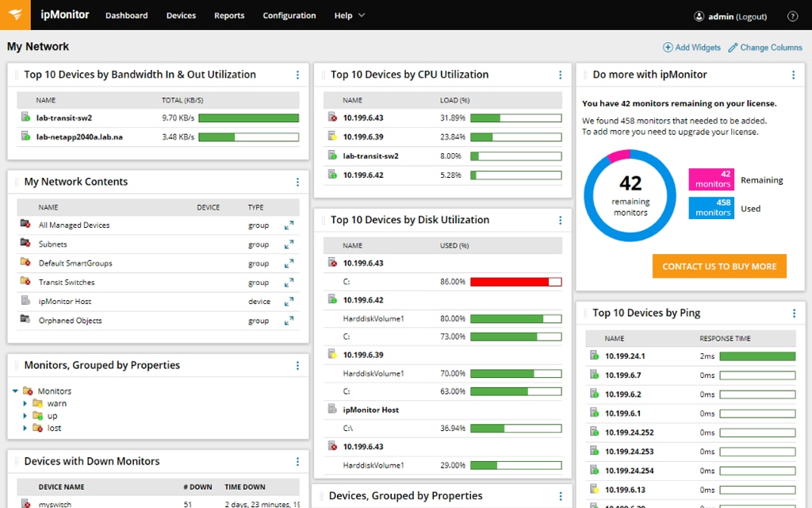The width and height of the screenshot is (812, 508).
Task: Click the SolarWinds logo in the top bar
Action: 14,14
